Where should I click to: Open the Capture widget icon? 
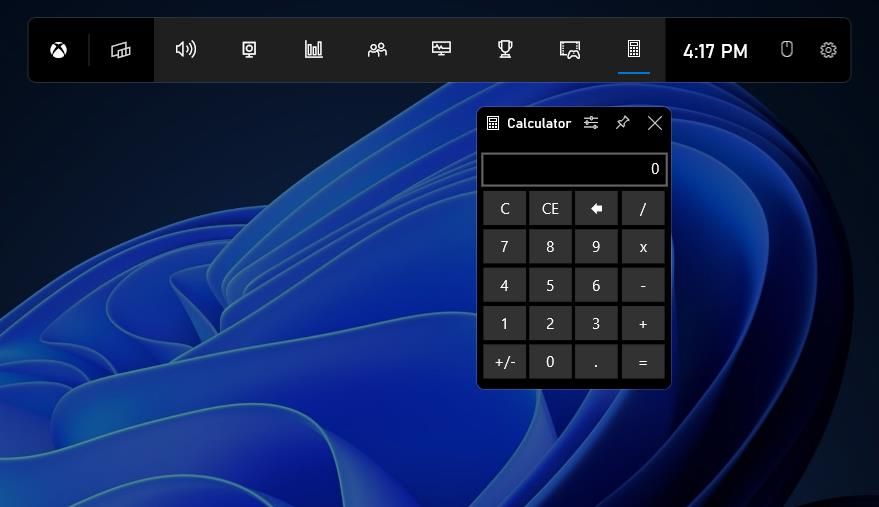(249, 49)
